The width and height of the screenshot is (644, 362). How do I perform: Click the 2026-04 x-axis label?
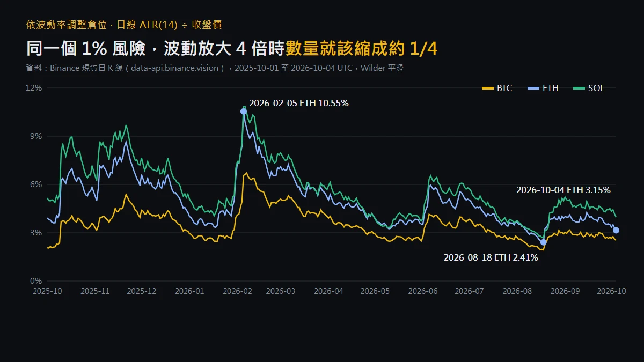[x=328, y=291]
